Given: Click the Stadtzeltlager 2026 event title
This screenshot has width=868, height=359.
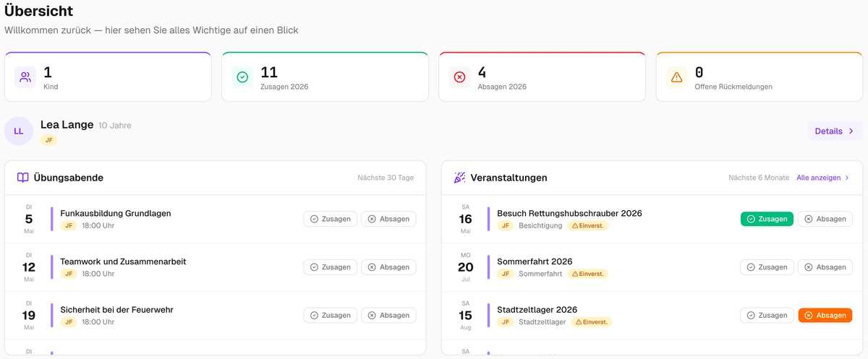Looking at the screenshot, I should coord(537,310).
